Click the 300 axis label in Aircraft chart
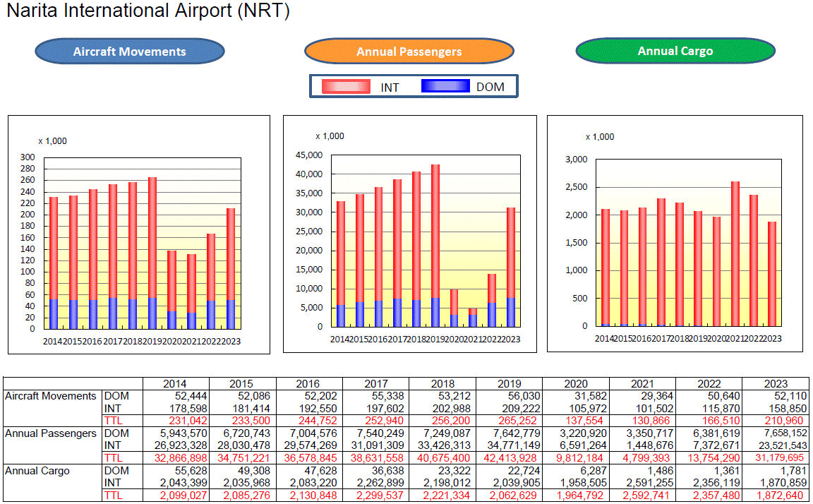This screenshot has width=813, height=504. coord(28,157)
